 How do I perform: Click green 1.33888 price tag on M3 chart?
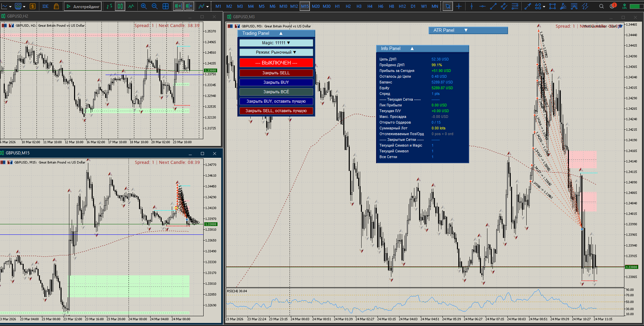coord(631,267)
